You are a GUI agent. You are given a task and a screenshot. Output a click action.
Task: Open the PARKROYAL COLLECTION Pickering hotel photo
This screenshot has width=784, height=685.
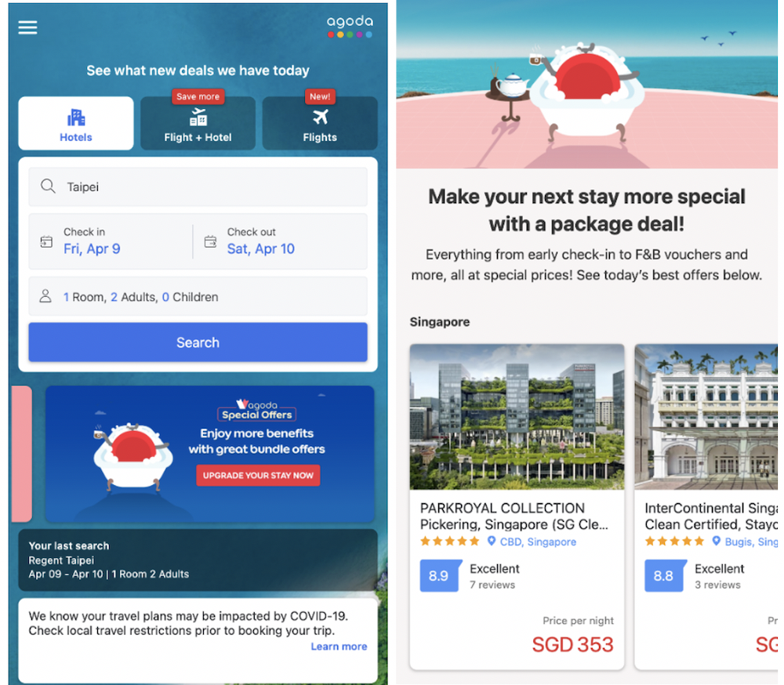(x=517, y=417)
